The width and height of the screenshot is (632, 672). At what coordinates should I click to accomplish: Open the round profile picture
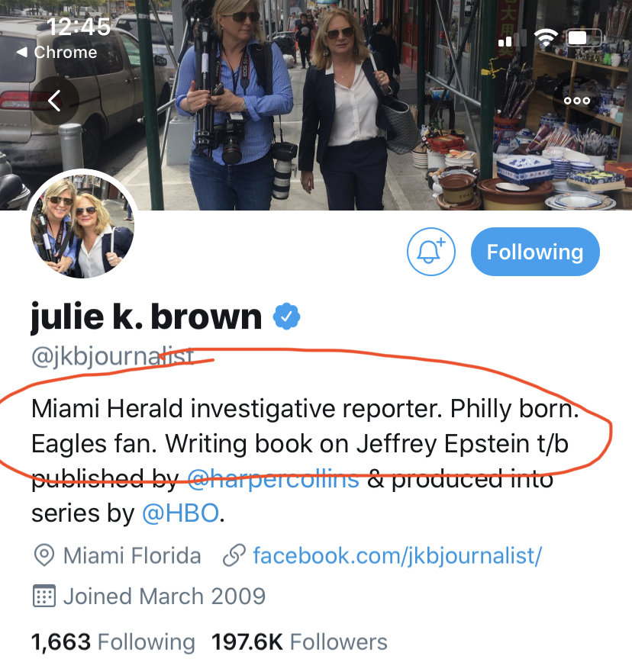tap(82, 226)
